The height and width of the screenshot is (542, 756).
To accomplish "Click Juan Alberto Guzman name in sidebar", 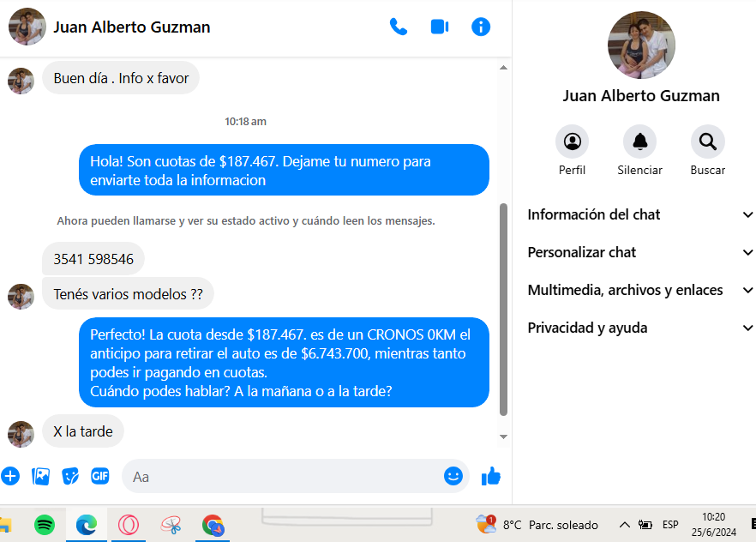I will [x=641, y=95].
